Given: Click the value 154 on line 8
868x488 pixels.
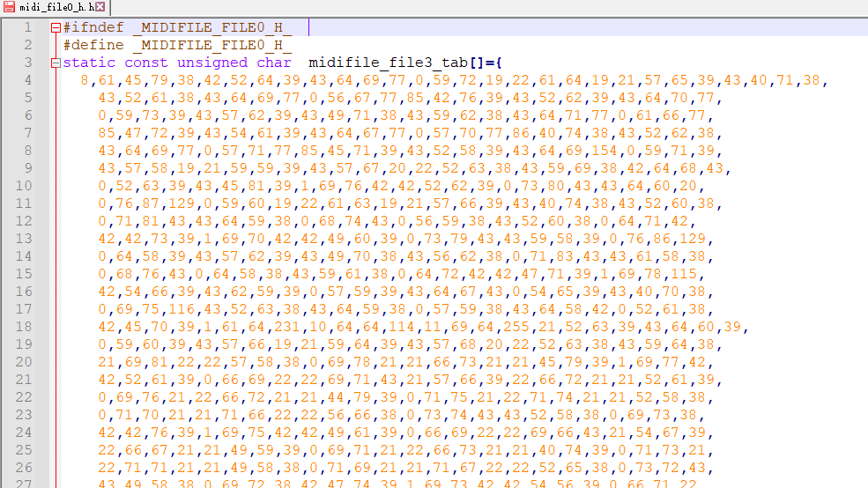Looking at the screenshot, I should pos(604,151).
